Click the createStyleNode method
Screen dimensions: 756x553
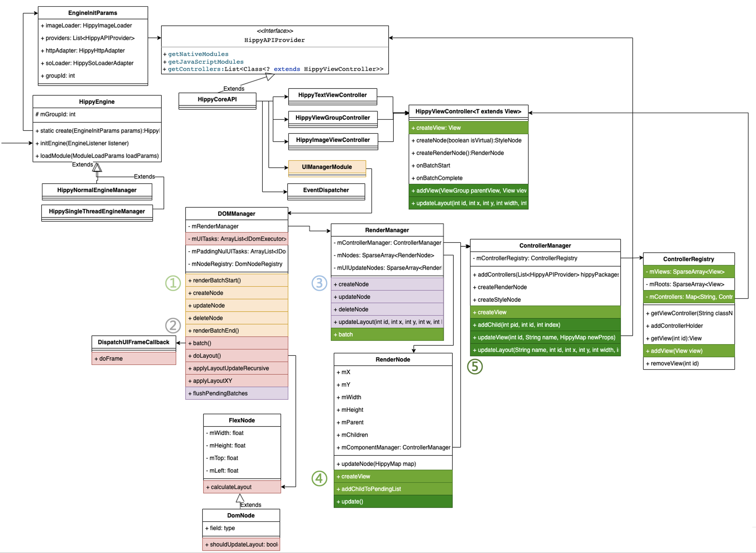(545, 300)
